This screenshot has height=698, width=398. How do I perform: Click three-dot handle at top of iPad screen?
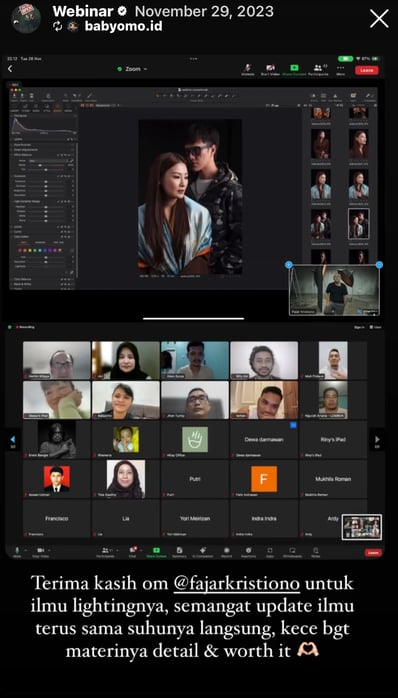pos(193,58)
